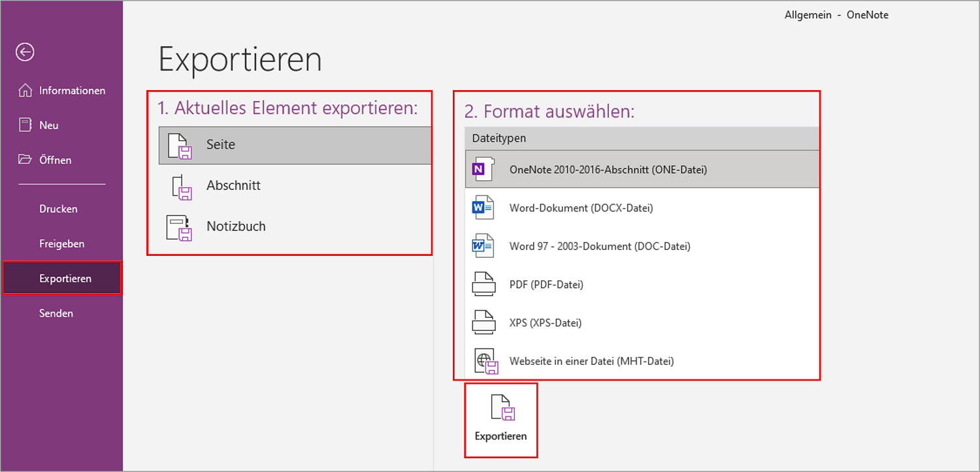Select Word 97 - 2003-Dokument (DOC-Datei)
Viewport: 980px width, 472px height.
tap(642, 246)
